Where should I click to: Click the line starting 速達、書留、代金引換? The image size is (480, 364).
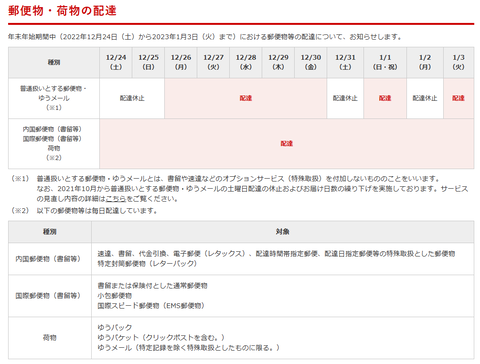276,254
